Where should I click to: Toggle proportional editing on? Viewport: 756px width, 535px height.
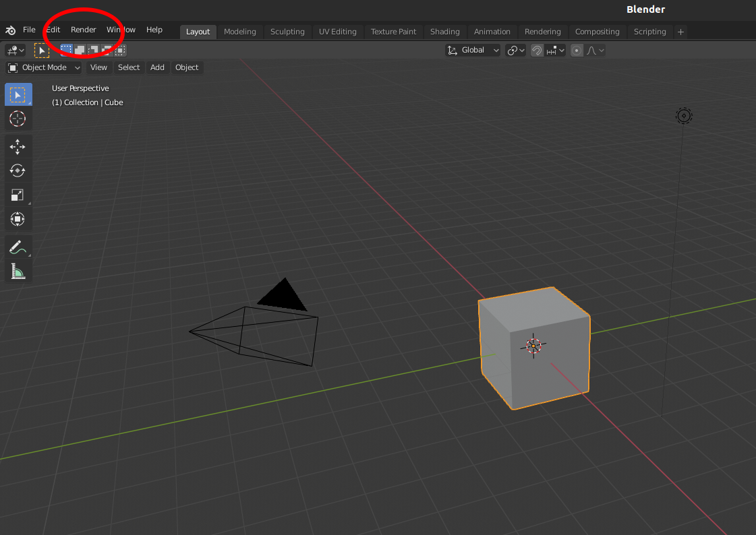[x=577, y=50]
